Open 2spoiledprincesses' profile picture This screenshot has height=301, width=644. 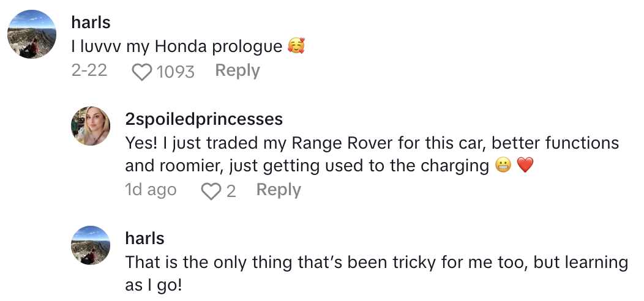(x=91, y=126)
